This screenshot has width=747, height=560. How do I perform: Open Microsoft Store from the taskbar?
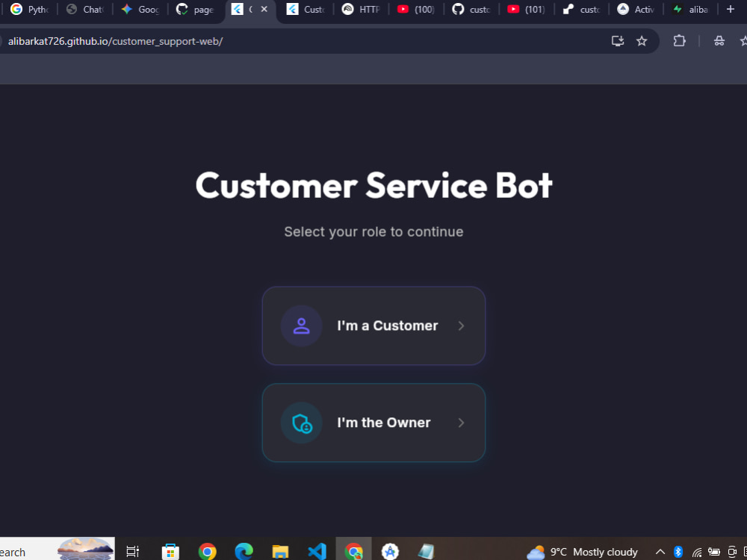click(x=170, y=552)
